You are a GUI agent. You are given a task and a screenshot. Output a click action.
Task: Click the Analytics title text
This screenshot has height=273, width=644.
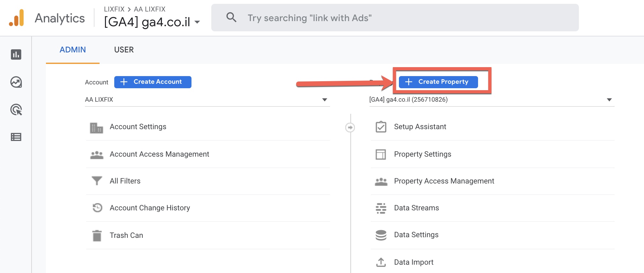[x=60, y=18]
